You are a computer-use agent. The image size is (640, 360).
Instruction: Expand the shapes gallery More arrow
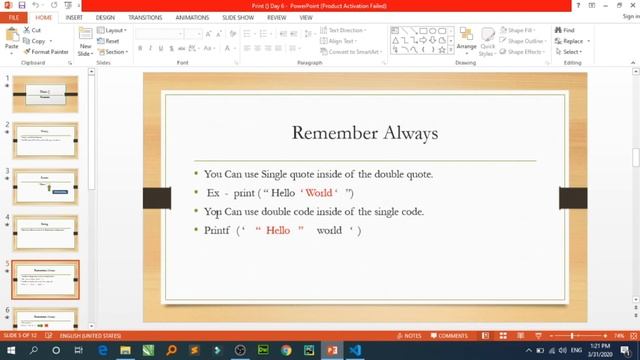[451, 50]
